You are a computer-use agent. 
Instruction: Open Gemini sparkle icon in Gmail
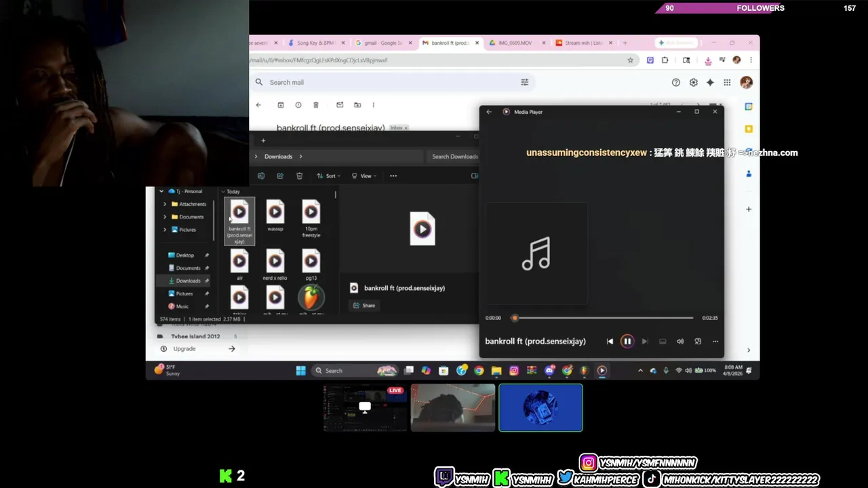click(x=710, y=83)
